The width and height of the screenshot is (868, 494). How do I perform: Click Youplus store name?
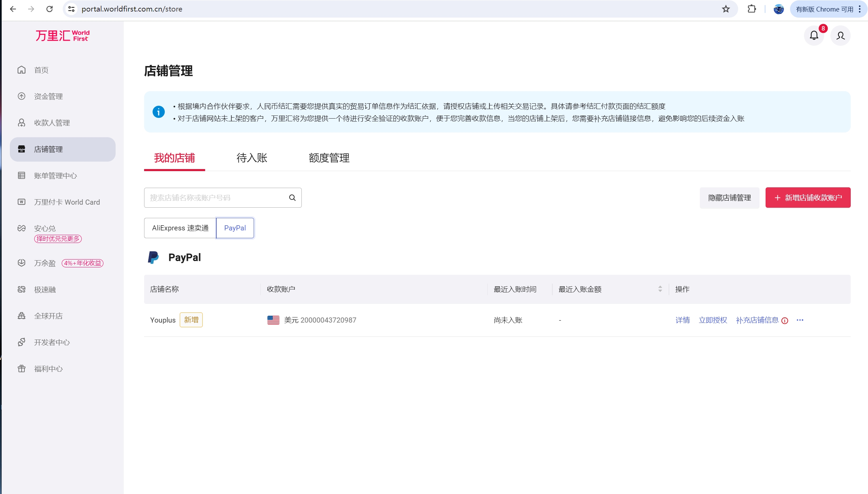point(163,320)
